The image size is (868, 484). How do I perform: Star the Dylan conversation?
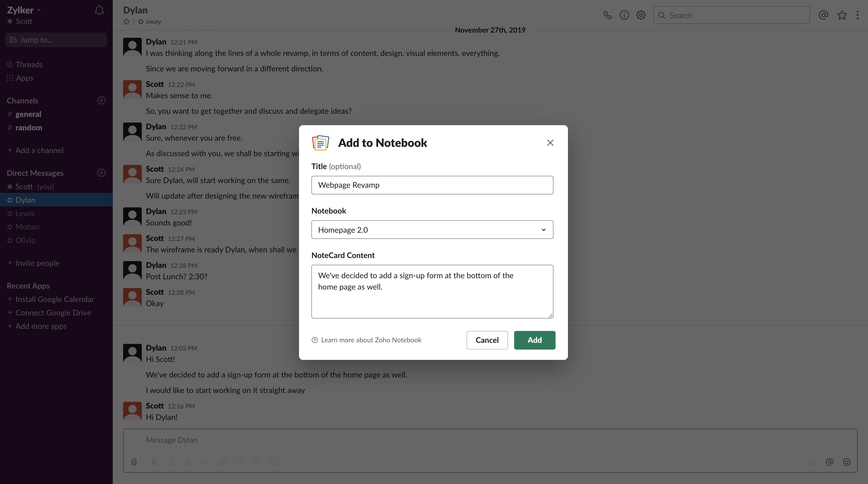[126, 21]
